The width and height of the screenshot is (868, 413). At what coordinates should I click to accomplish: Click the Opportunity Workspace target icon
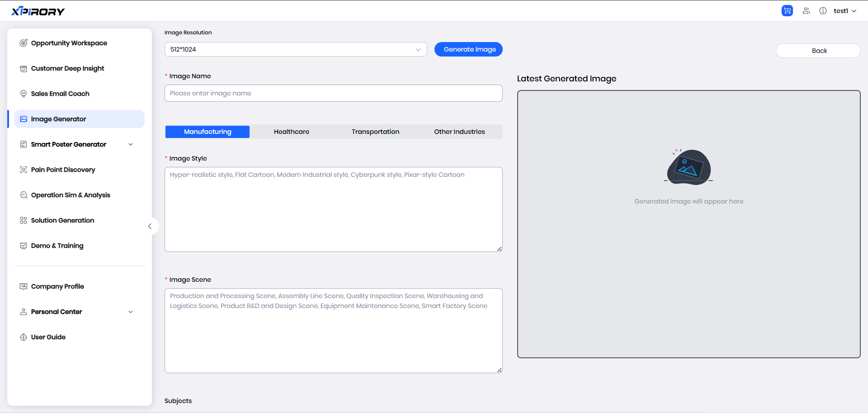point(24,43)
